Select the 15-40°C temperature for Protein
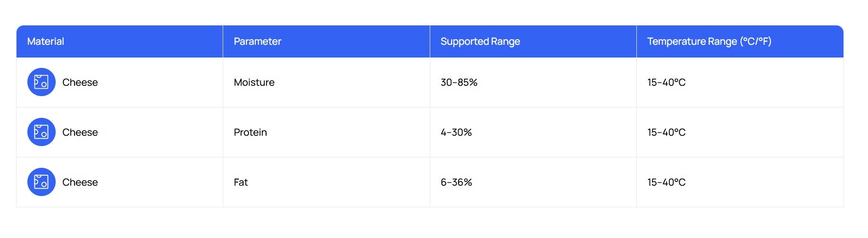 tap(666, 132)
